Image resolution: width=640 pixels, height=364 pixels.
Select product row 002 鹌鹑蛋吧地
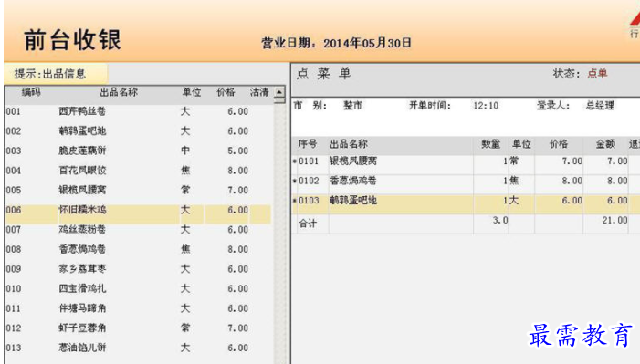[139, 131]
